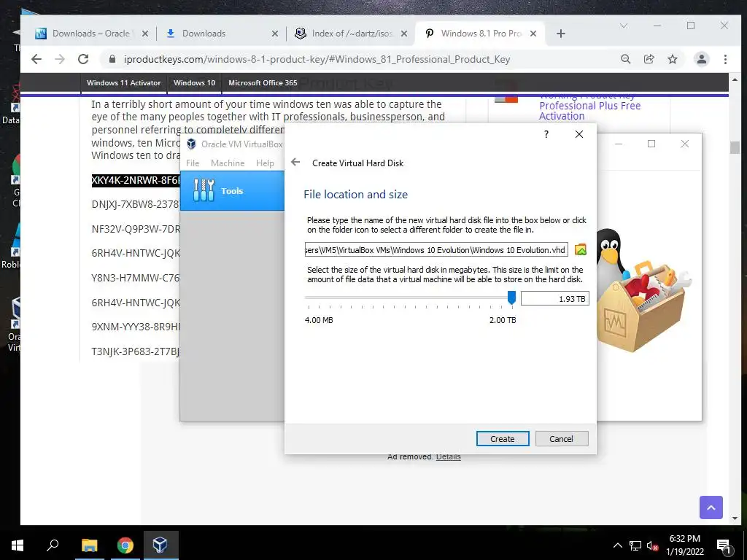The width and height of the screenshot is (747, 560).
Task: Bookmark this page with the star icon
Action: click(x=672, y=59)
